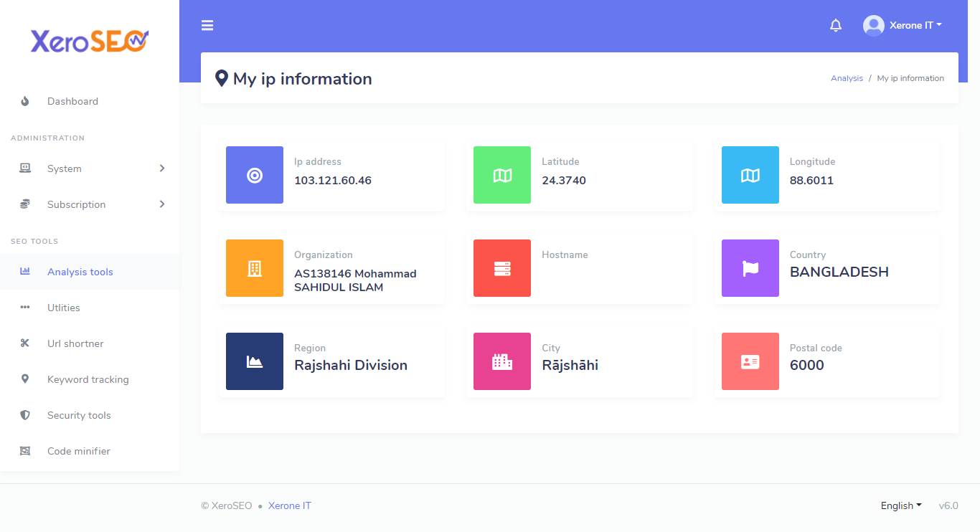Click the red Hostname server icon
The height and width of the screenshot is (532, 980).
point(502,268)
